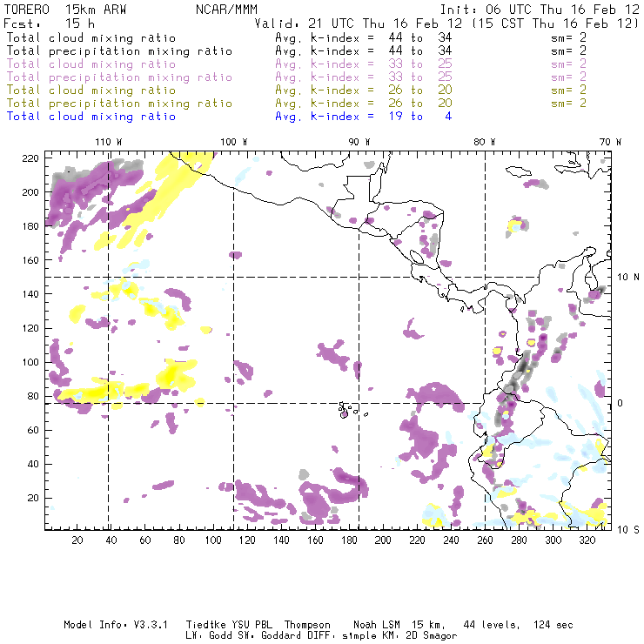
Task: Click black 'Total precipitation mixing ratio' legend entry
Action: pyautogui.click(x=119, y=51)
